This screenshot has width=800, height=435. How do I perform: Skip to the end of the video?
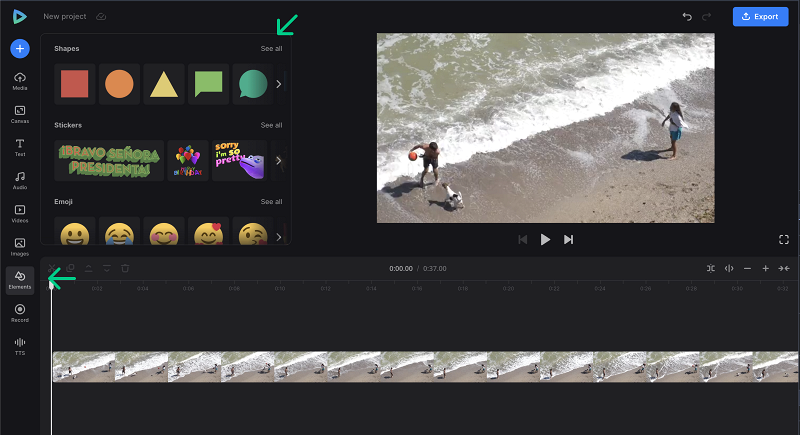568,240
